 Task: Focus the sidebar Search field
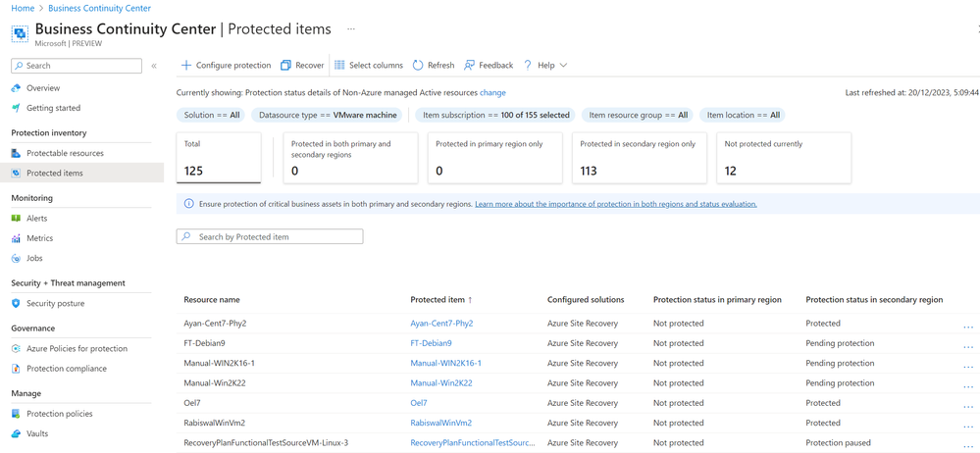click(77, 66)
